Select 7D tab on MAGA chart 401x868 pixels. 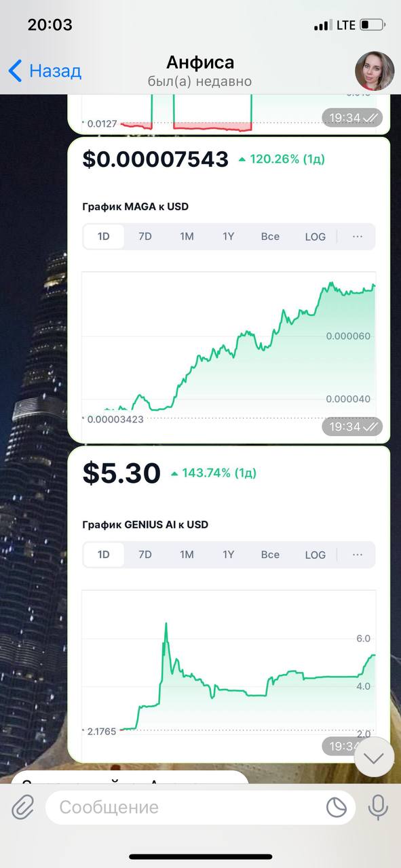[145, 237]
